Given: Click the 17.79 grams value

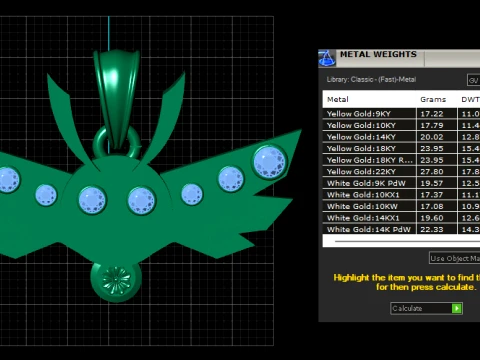Looking at the screenshot, I should pyautogui.click(x=432, y=125).
